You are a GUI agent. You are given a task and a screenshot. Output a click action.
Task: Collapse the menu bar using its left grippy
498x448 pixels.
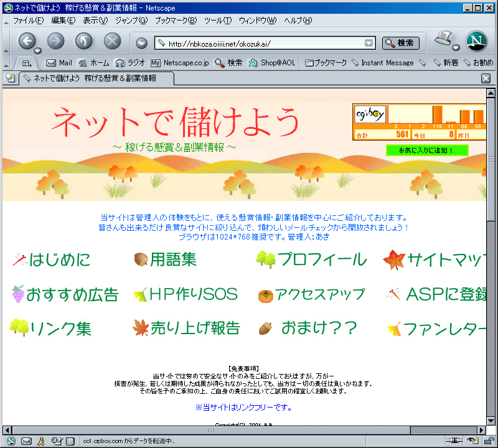6,21
